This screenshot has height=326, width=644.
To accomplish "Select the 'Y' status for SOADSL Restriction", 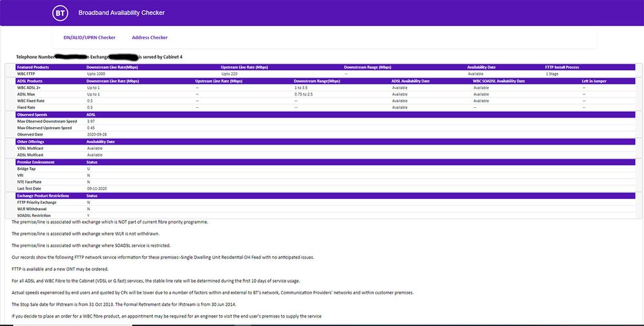I will tap(88, 216).
